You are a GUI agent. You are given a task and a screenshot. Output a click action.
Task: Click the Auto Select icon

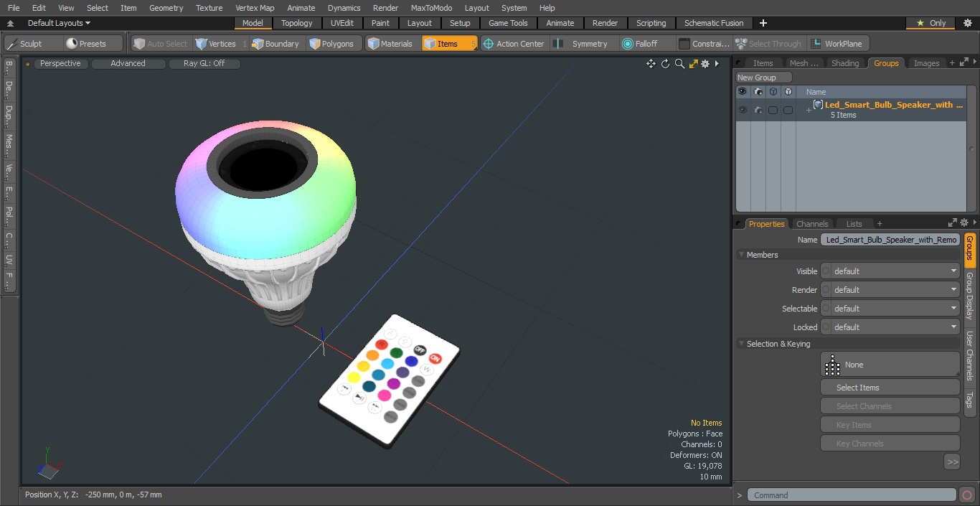point(160,44)
